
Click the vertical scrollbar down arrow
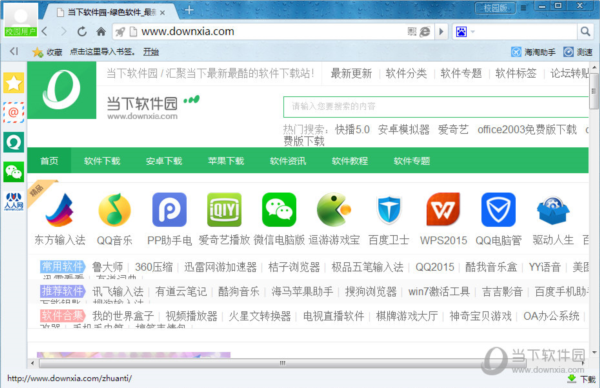(x=594, y=352)
